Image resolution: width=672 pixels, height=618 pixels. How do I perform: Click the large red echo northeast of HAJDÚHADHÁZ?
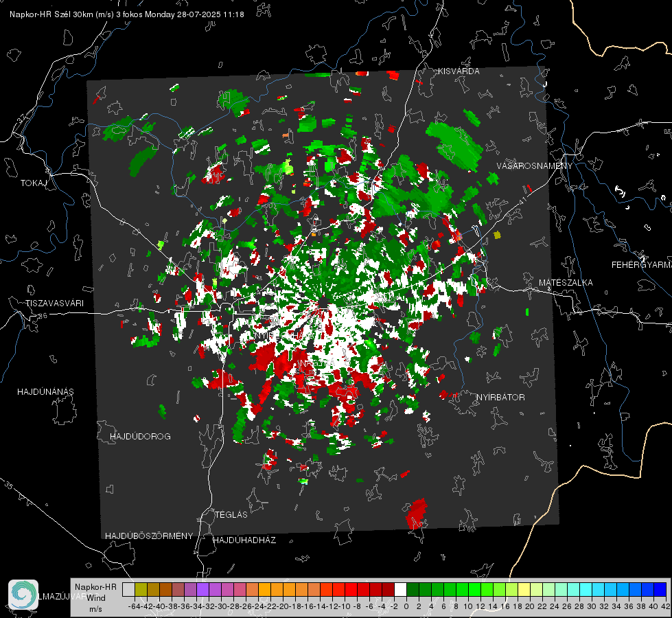coord(417,514)
